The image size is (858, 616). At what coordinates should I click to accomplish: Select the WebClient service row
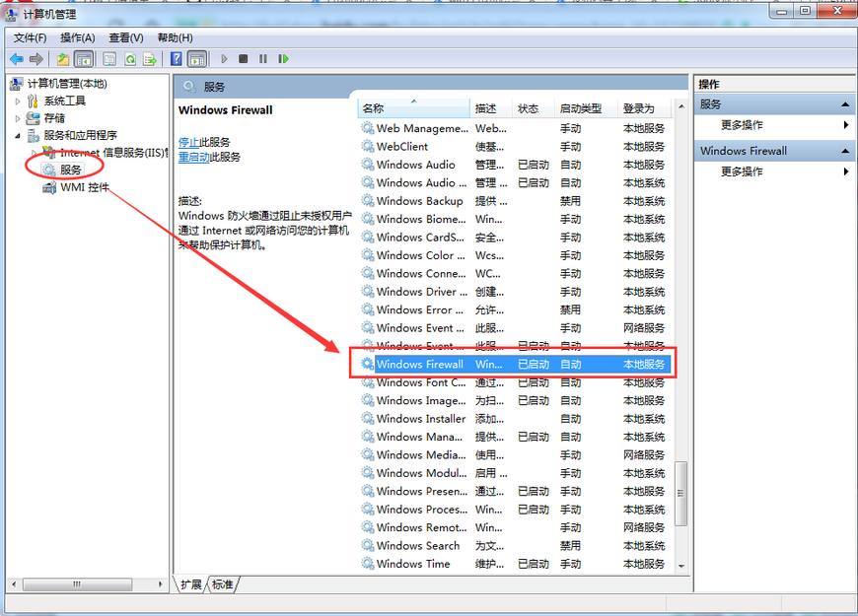point(515,147)
